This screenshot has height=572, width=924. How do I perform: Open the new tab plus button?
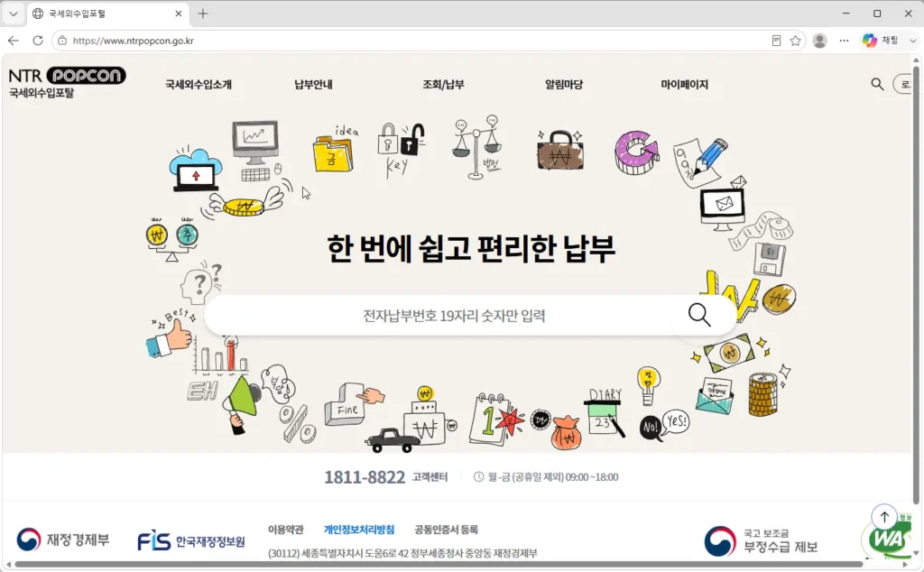(x=203, y=14)
